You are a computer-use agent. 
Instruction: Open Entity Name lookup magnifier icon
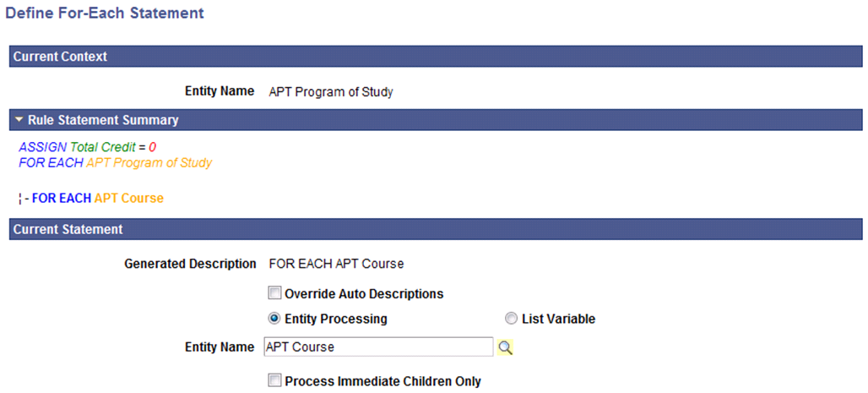pyautogui.click(x=506, y=347)
